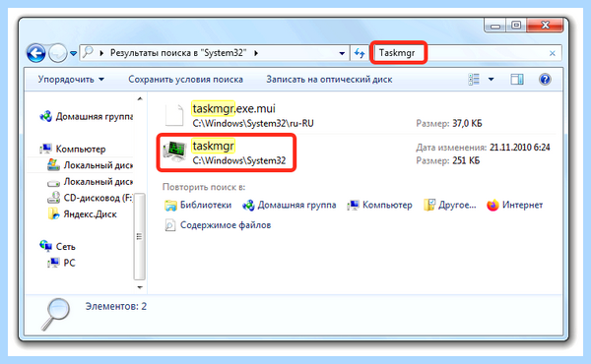Image resolution: width=591 pixels, height=364 pixels.
Task: Click the large magnifier in the details pane
Action: click(56, 313)
